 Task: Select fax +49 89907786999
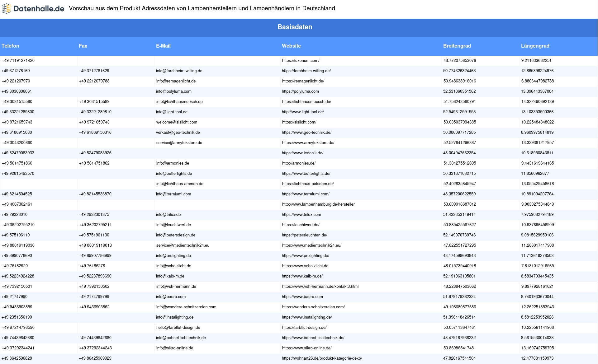click(95, 256)
